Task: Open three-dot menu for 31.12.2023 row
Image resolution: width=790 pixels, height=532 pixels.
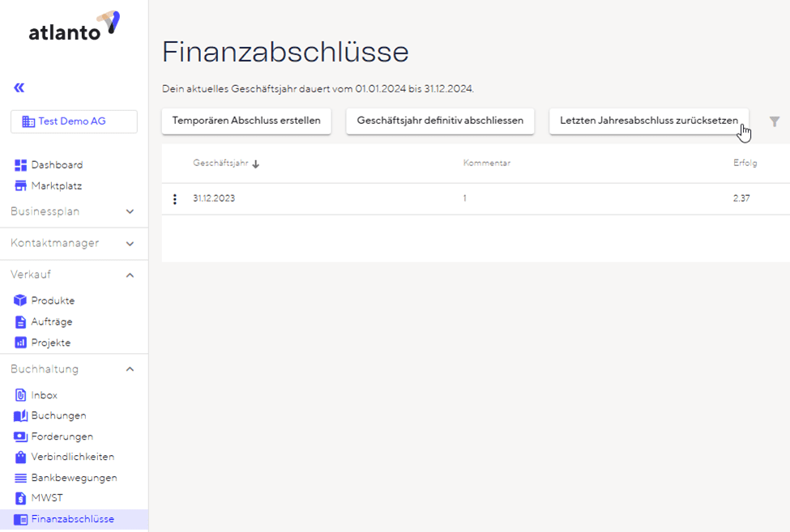Action: click(x=175, y=199)
